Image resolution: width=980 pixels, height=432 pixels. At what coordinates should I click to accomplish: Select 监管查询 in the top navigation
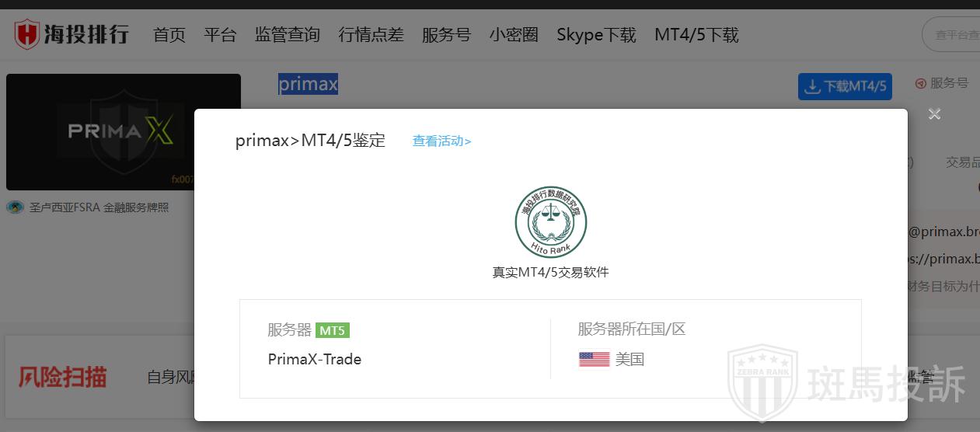pos(287,35)
